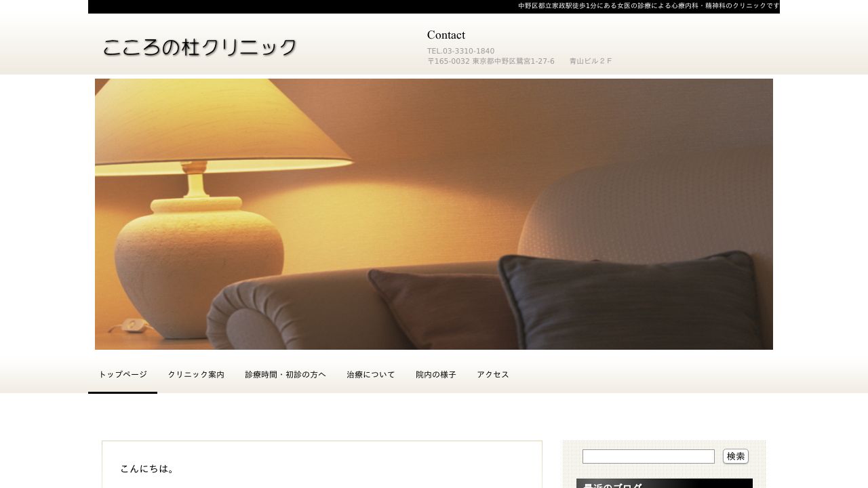Click inside the blog search input field

[648, 456]
